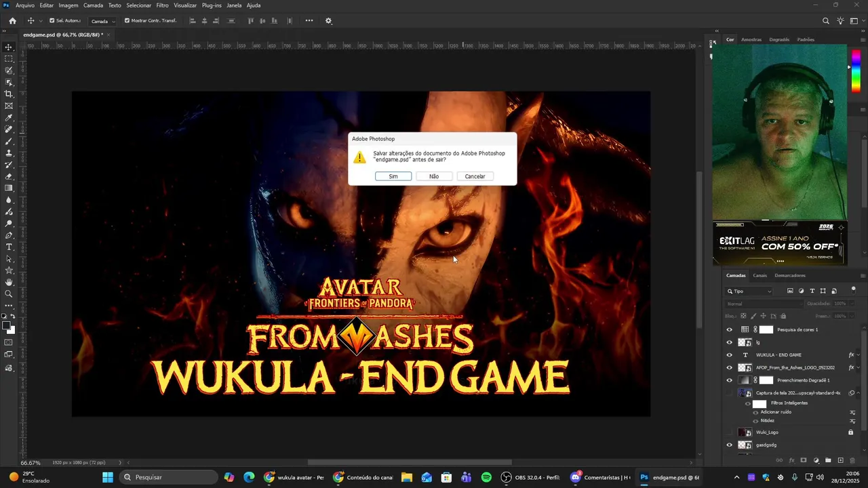Open Spotify from the taskbar
868x488 pixels.
pyautogui.click(x=486, y=477)
